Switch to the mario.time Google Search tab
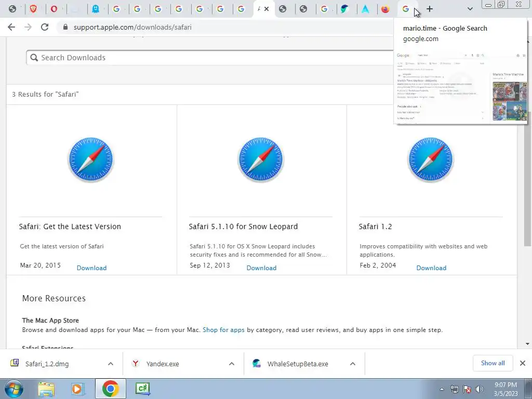The image size is (532, 399). 405,9
